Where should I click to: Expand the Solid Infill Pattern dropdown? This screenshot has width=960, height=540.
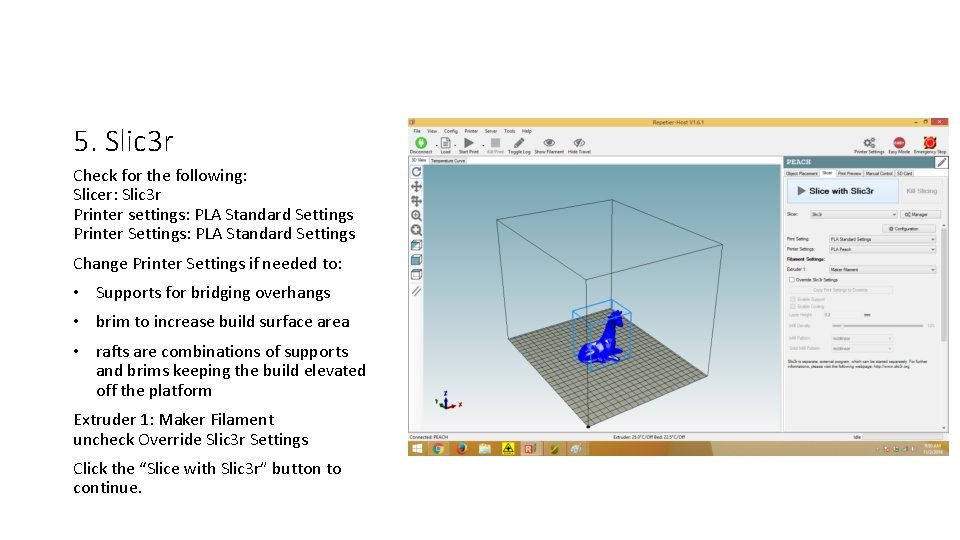(x=861, y=348)
